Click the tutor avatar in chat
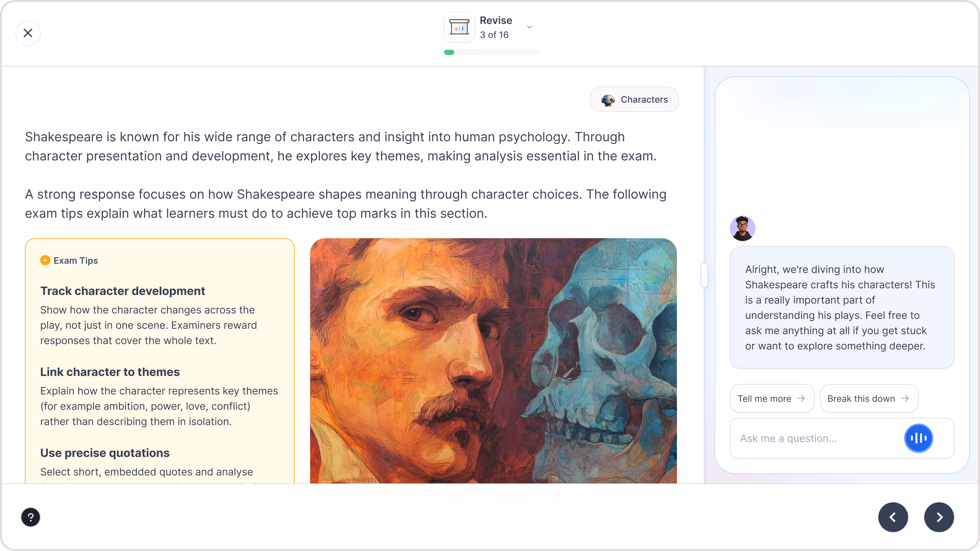Screen dimensions: 980x551 [x=742, y=229]
